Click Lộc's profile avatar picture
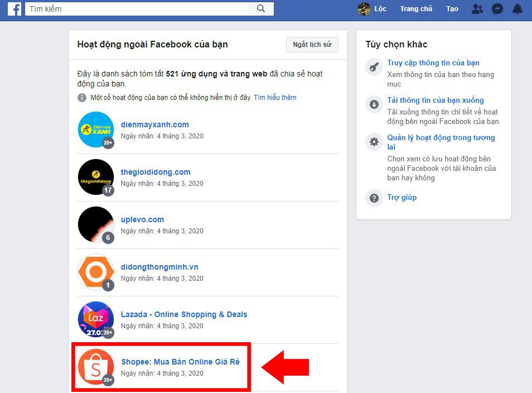 (x=364, y=9)
